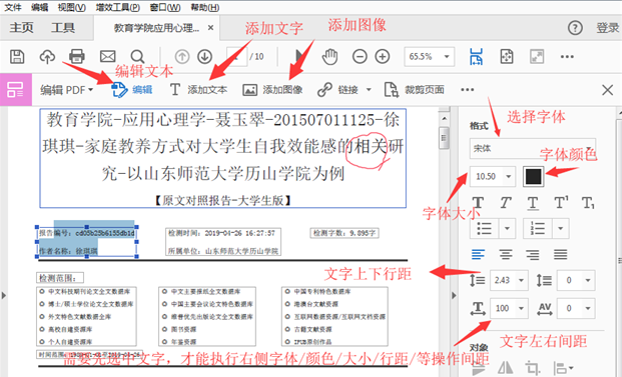622x377 pixels.
Task: Switch to Tools (工具) tab
Action: pyautogui.click(x=63, y=28)
